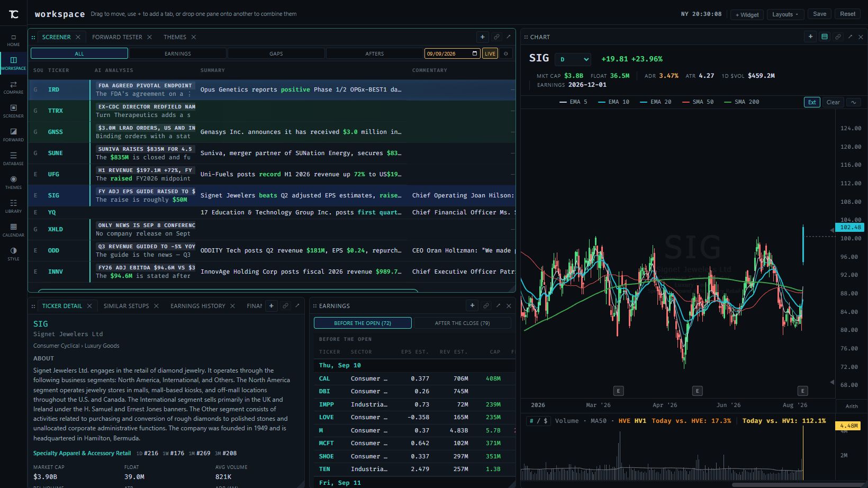Click the + Widget button
Viewport: 868px width, 488px height.
coord(747,14)
